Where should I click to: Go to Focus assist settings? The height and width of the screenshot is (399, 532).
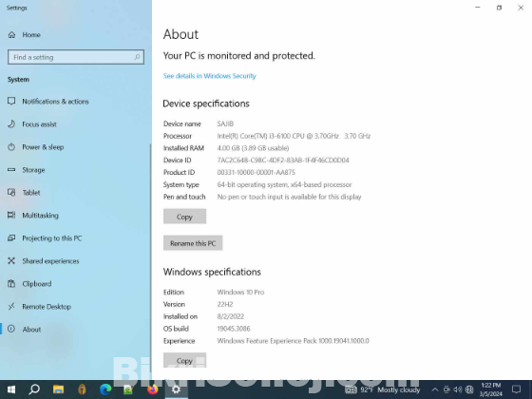(39, 124)
